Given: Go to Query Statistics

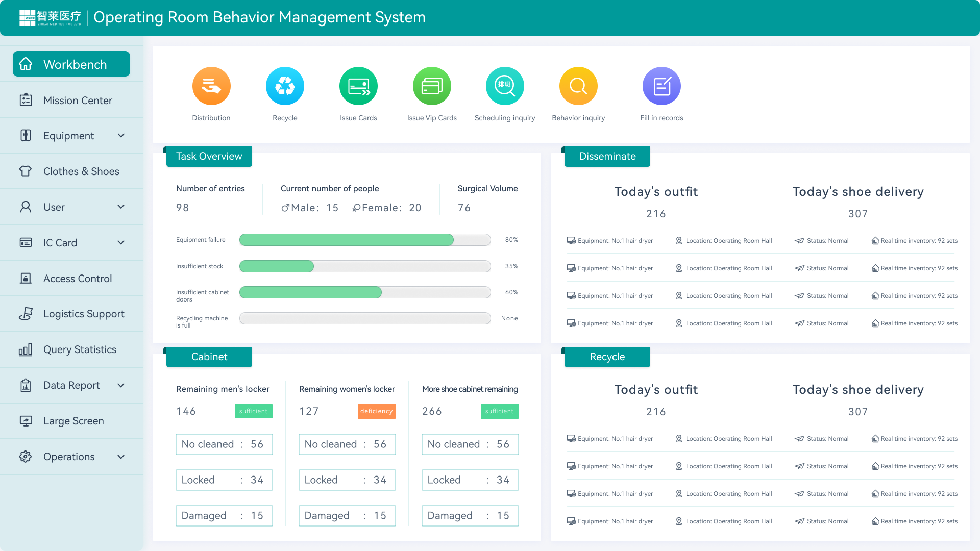Looking at the screenshot, I should 80,349.
